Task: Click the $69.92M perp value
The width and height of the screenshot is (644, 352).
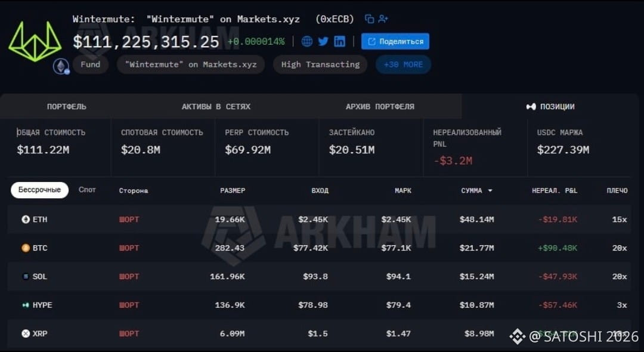Action: tap(247, 150)
